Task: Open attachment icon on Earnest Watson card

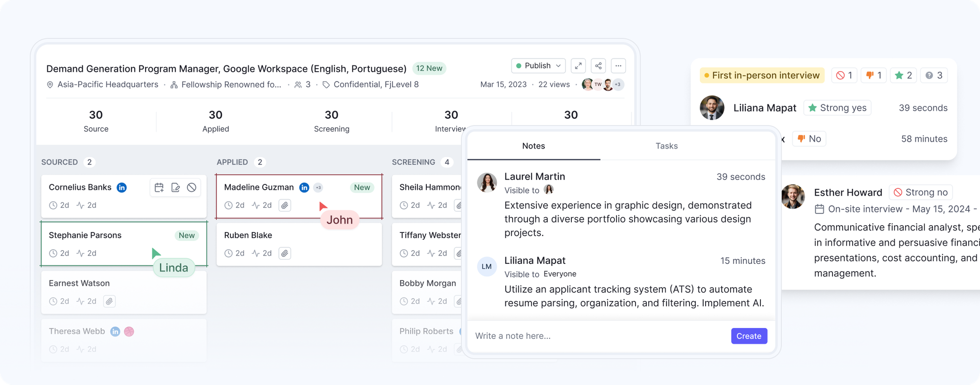Action: 110,302
